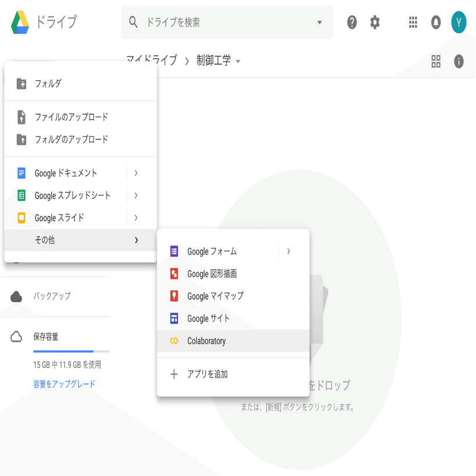Click the Colaboratory CO icon
The width and height of the screenshot is (476, 476).
point(174,341)
